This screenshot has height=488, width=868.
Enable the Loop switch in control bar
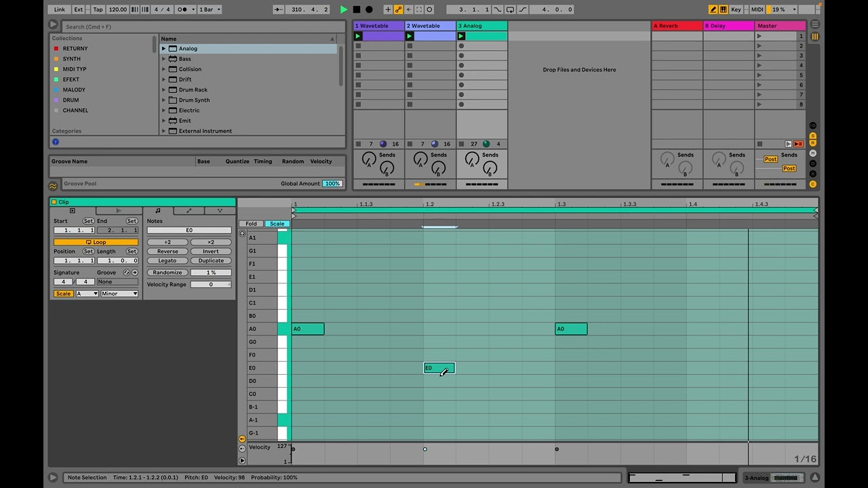click(509, 9)
